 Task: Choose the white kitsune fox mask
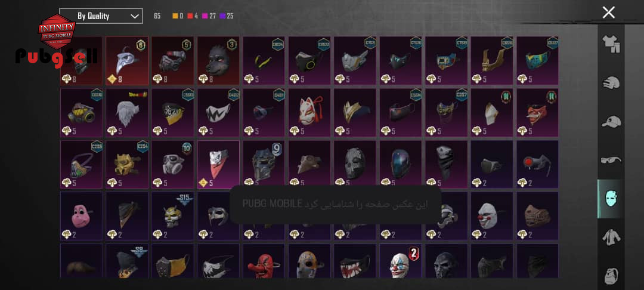coord(309,113)
